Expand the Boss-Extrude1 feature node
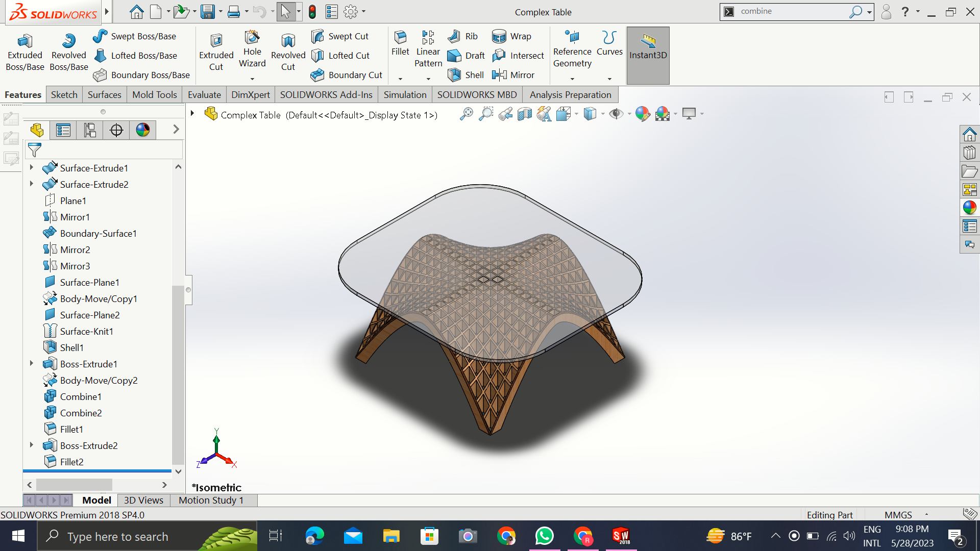980x551 pixels. click(32, 364)
